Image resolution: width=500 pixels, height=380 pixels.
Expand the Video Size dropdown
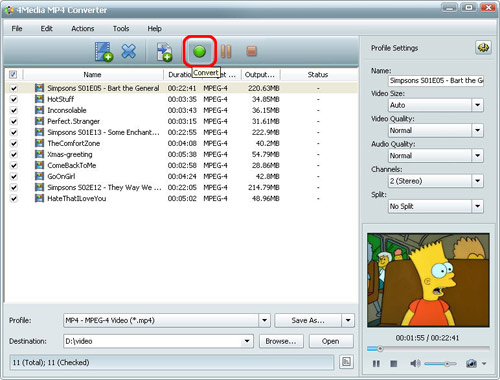coord(477,105)
